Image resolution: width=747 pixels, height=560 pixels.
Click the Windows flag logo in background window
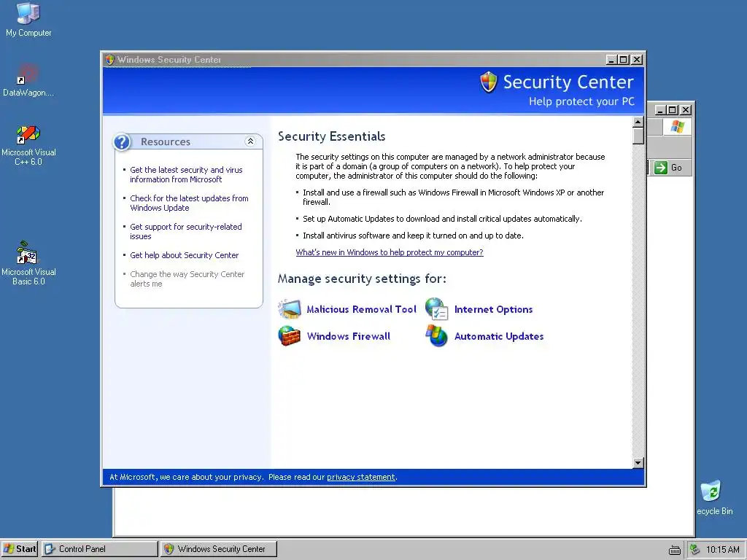677,127
